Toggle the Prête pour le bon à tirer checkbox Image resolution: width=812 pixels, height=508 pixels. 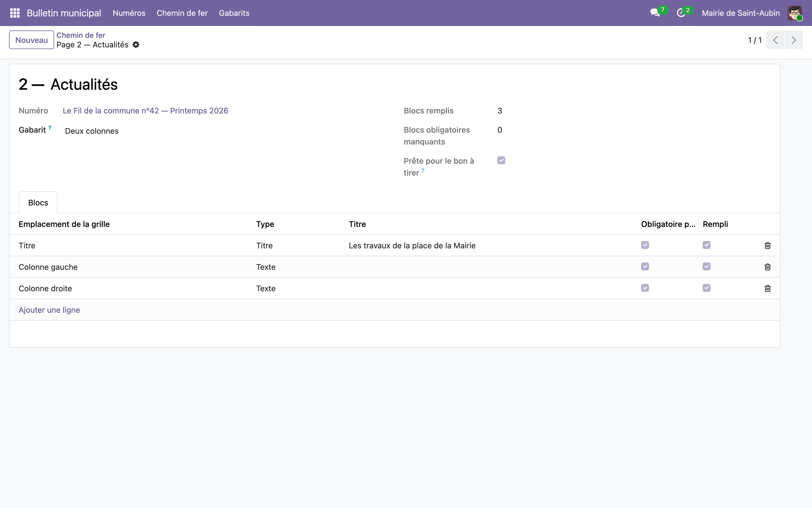point(501,160)
